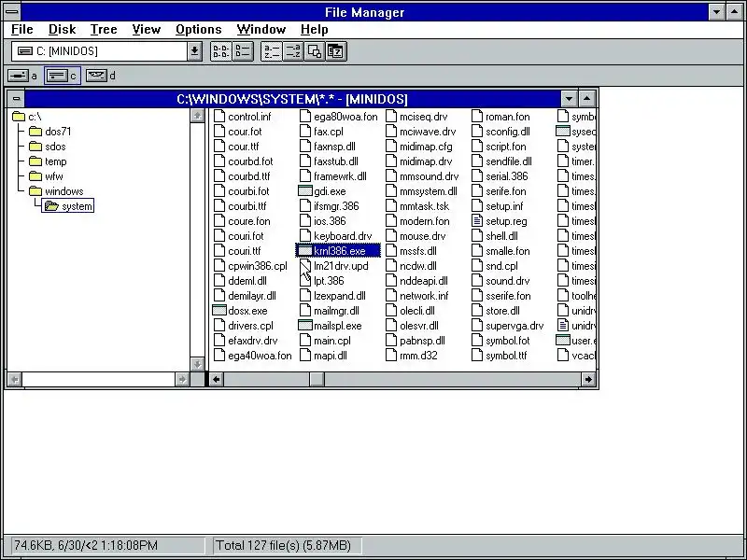Select the cour.ttf file
747x560 pixels.
tap(237, 147)
